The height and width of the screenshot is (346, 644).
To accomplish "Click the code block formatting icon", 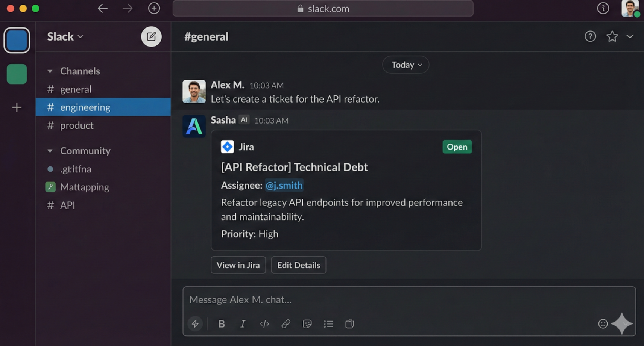I will click(x=264, y=324).
